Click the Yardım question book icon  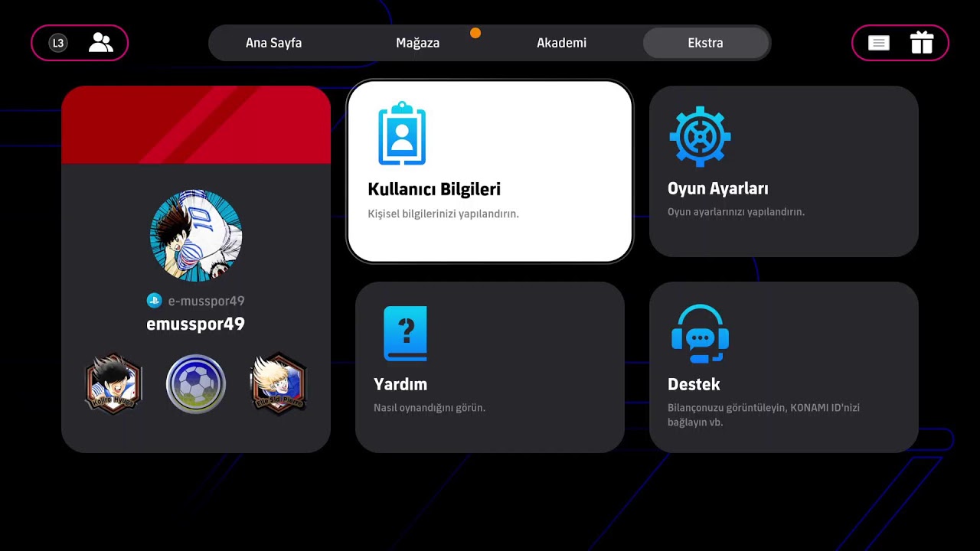tap(405, 334)
